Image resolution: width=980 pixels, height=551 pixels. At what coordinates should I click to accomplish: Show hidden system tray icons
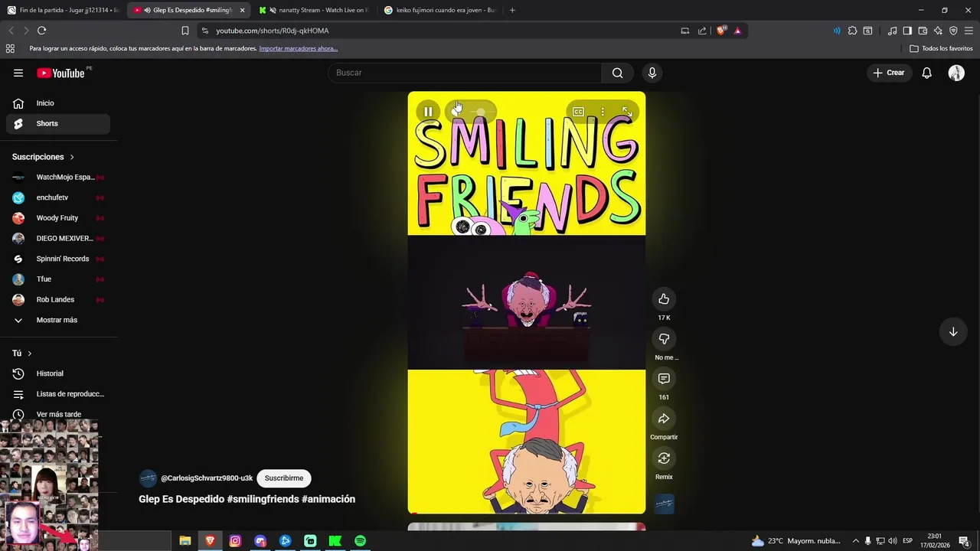tap(856, 541)
